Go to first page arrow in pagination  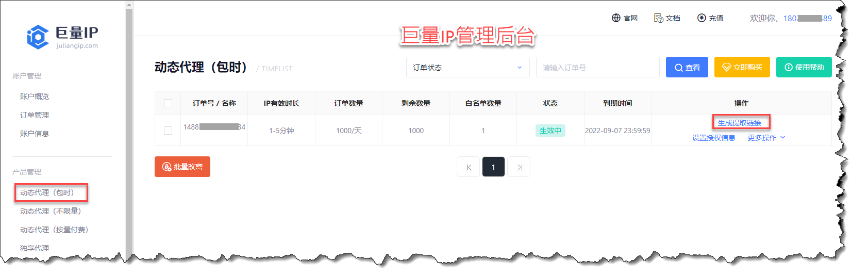(x=469, y=167)
